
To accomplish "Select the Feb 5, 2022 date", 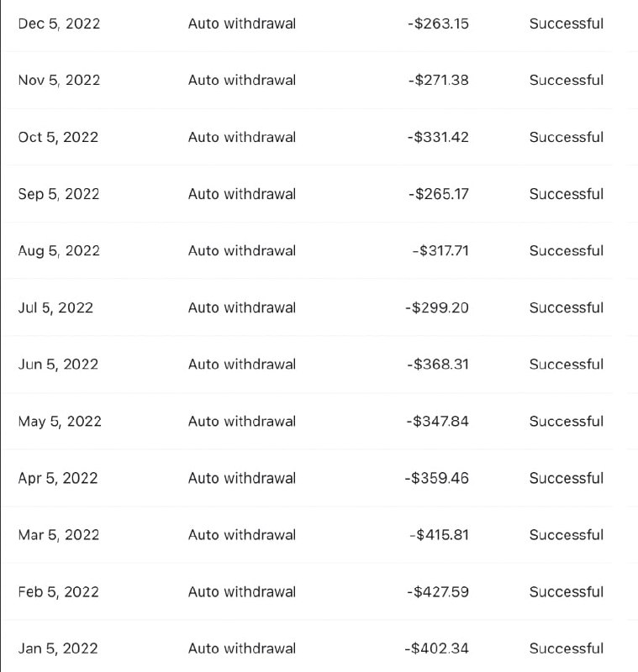I will [58, 592].
